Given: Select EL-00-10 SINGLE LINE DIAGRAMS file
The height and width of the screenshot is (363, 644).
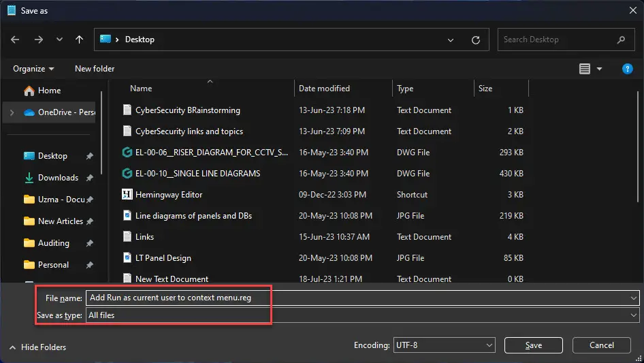Looking at the screenshot, I should point(197,174).
